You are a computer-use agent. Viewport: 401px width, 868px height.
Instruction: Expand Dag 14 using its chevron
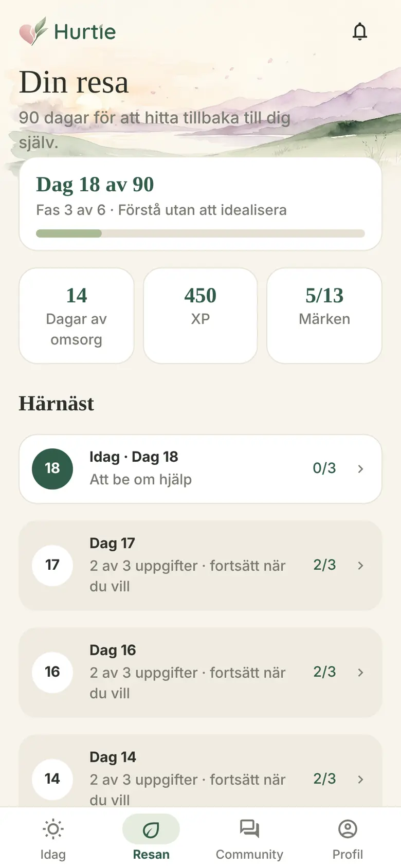click(x=360, y=779)
